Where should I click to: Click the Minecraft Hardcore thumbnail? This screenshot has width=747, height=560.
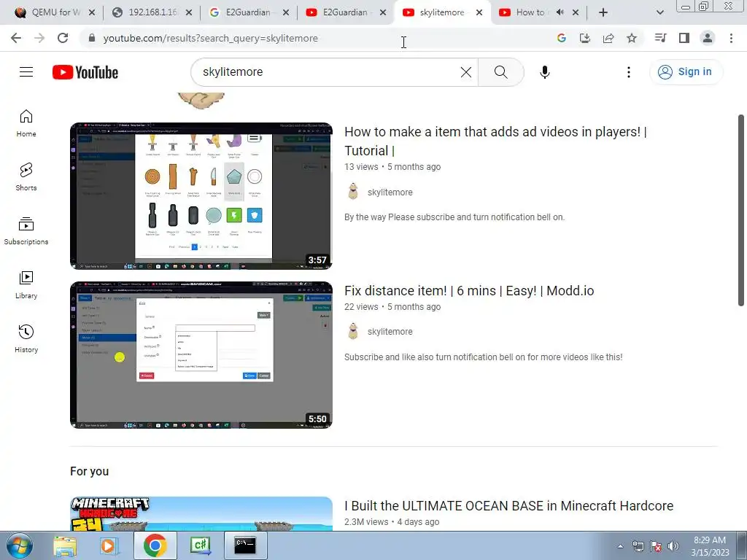[x=201, y=514]
